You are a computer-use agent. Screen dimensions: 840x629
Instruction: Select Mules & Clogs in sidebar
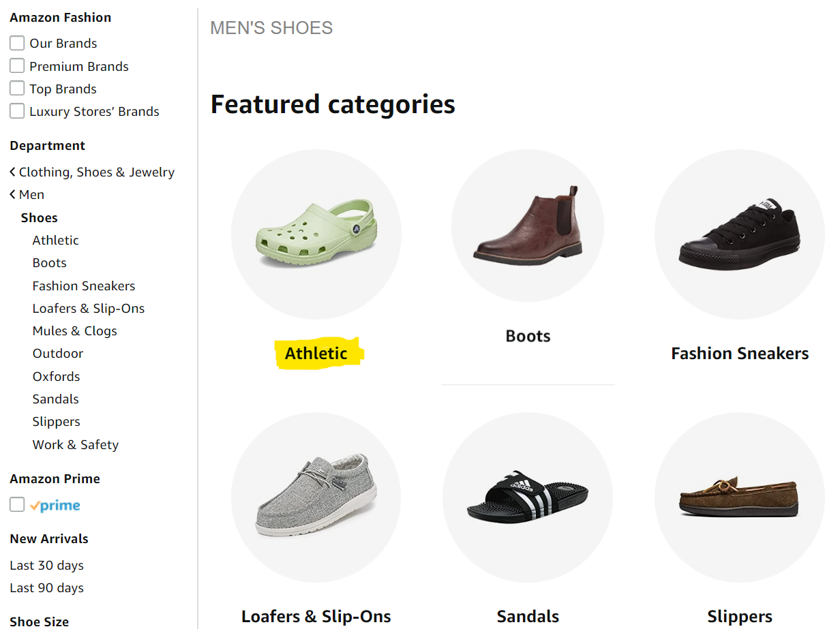(74, 331)
